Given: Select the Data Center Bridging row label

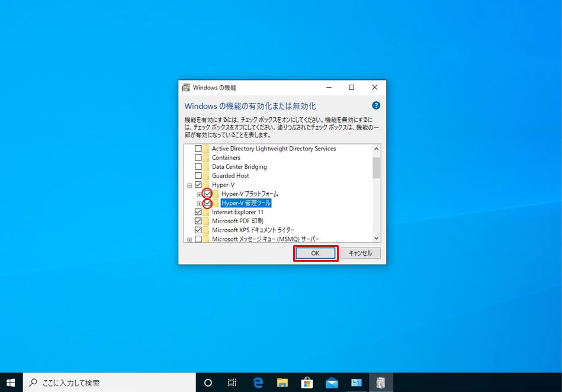Looking at the screenshot, I should pyautogui.click(x=239, y=166).
